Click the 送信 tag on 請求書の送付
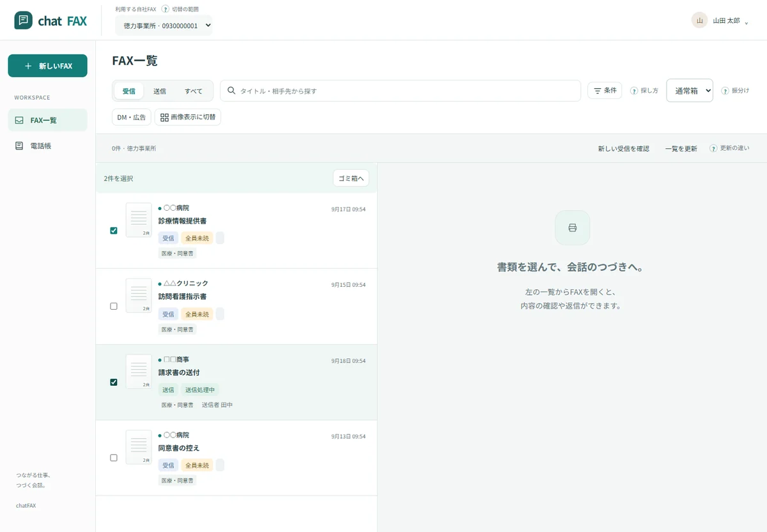Image resolution: width=767 pixels, height=532 pixels. point(168,390)
